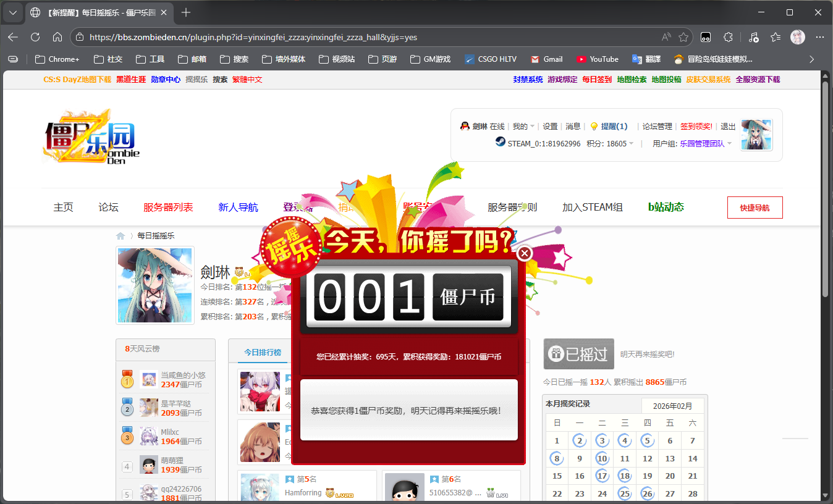This screenshot has height=504, width=833.
Task: Click the Read Aloud icon in address bar
Action: (666, 37)
